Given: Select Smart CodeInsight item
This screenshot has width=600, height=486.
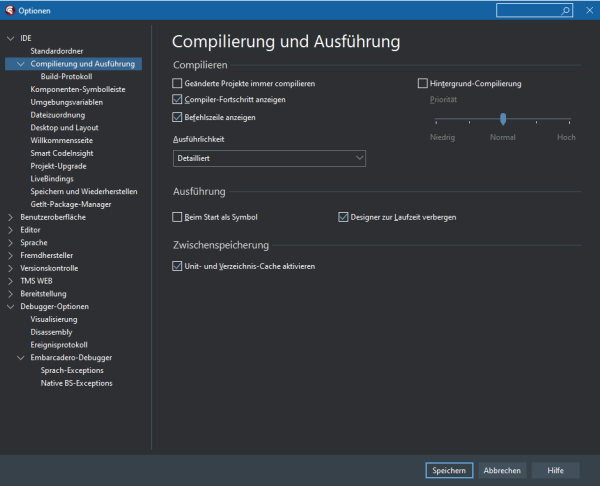Looking at the screenshot, I should 62,153.
